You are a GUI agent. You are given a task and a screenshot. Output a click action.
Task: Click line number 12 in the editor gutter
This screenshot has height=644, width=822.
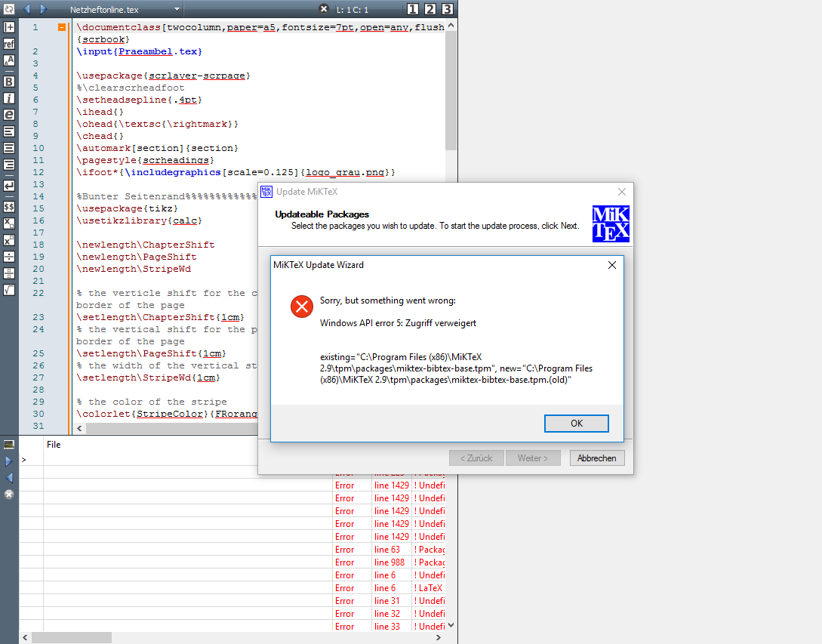coord(38,173)
